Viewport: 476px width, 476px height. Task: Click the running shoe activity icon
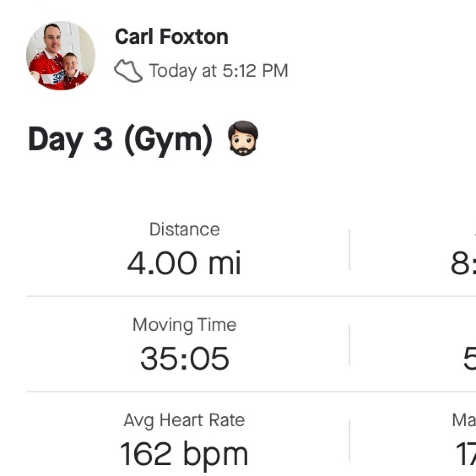click(128, 71)
